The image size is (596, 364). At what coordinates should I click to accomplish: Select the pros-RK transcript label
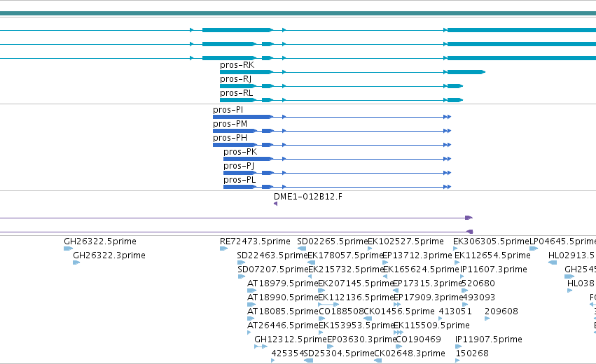point(237,65)
